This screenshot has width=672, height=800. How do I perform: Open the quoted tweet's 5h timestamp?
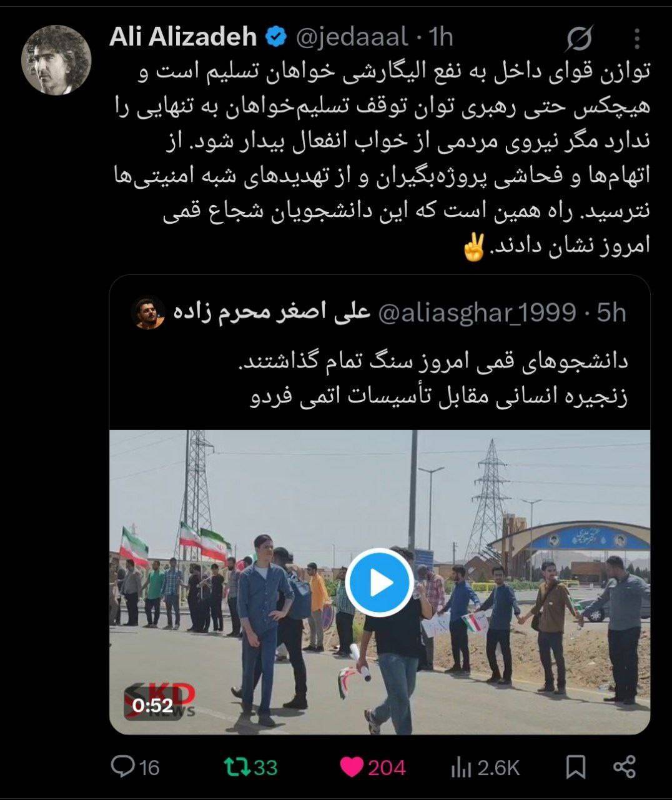coord(611,312)
